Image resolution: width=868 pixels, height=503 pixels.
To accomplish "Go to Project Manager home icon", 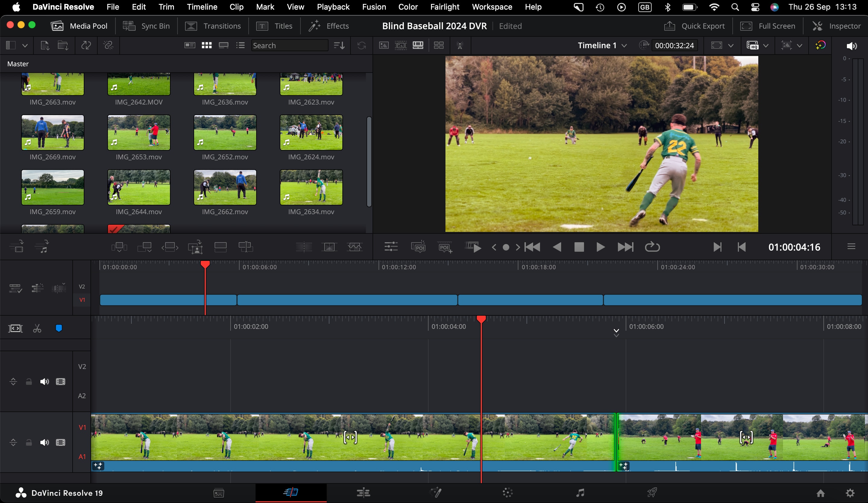I will coord(820,493).
